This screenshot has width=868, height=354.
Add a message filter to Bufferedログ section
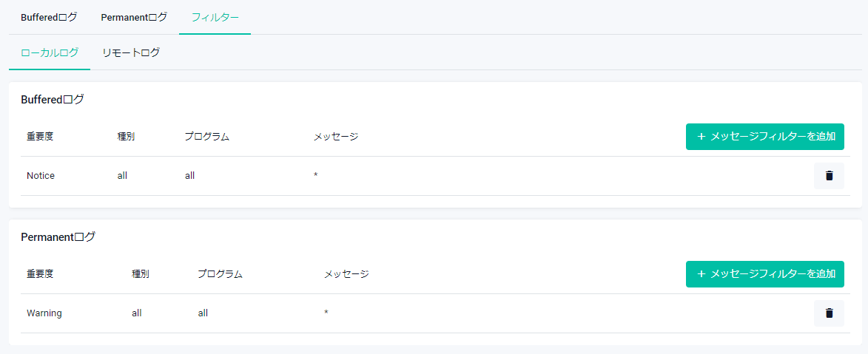765,137
